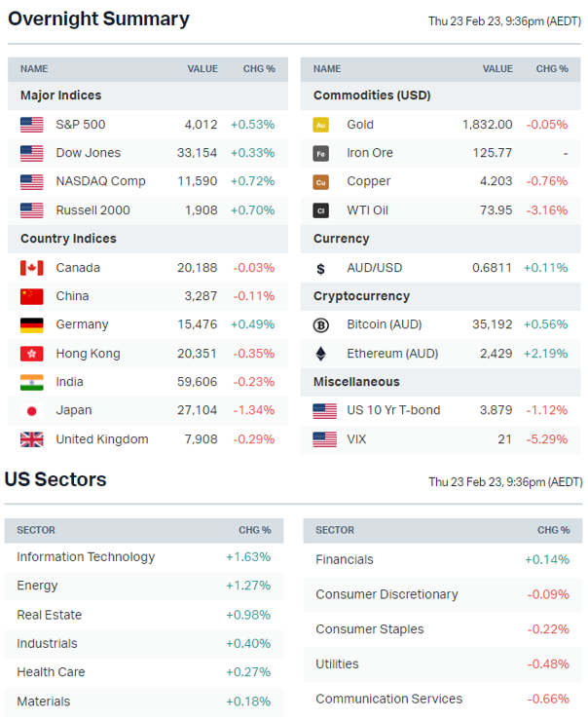Viewport: 588px width, 720px height.
Task: Click the United Kingdom flag icon
Action: click(x=32, y=439)
